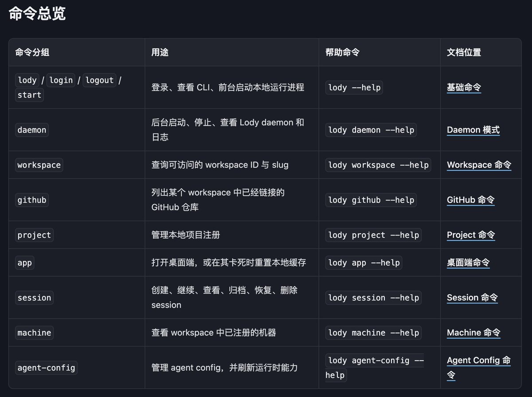This screenshot has width=532, height=397.
Task: Open the Agent Config 命令 link
Action: click(479, 368)
